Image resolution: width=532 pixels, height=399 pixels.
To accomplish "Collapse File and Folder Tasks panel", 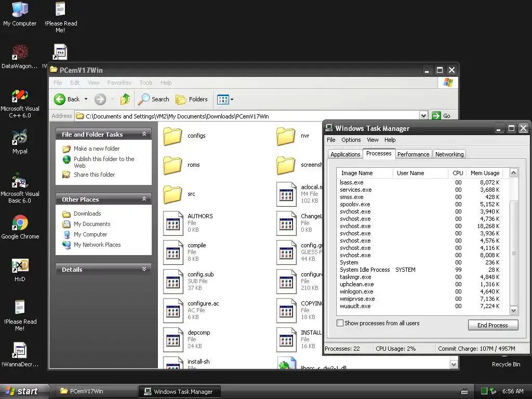I will [x=144, y=134].
